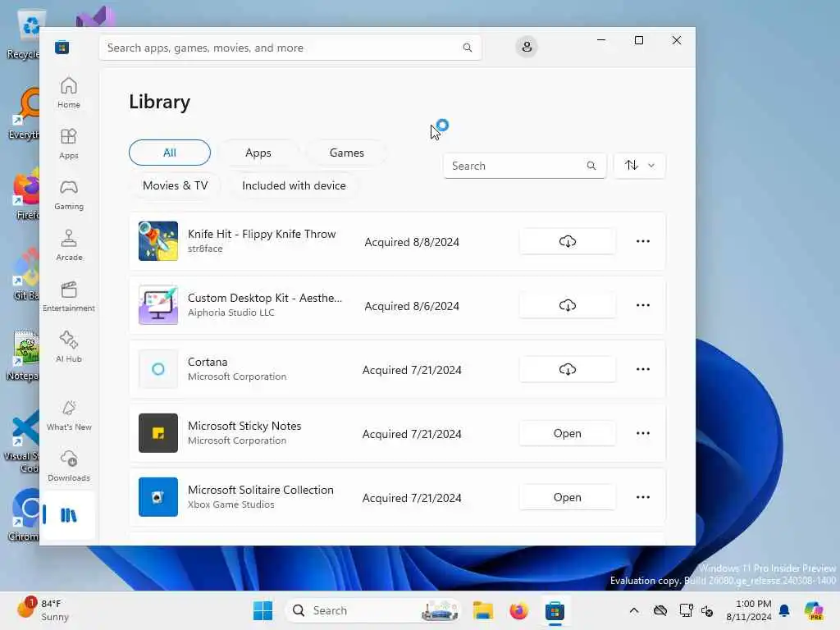Viewport: 840px width, 630px height.
Task: Click the Knife Hit app thumbnail
Action: tap(158, 241)
